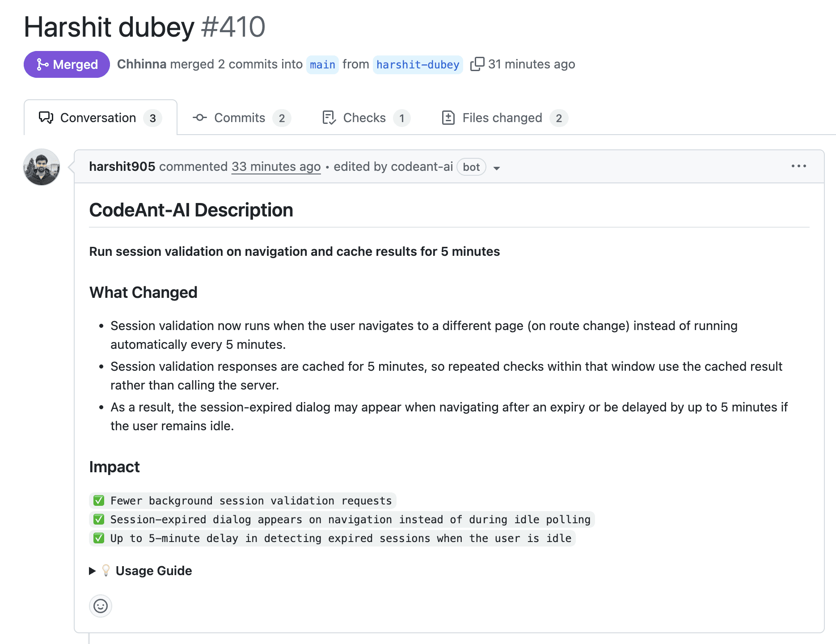Click the Files changed count badge 2

tap(559, 118)
